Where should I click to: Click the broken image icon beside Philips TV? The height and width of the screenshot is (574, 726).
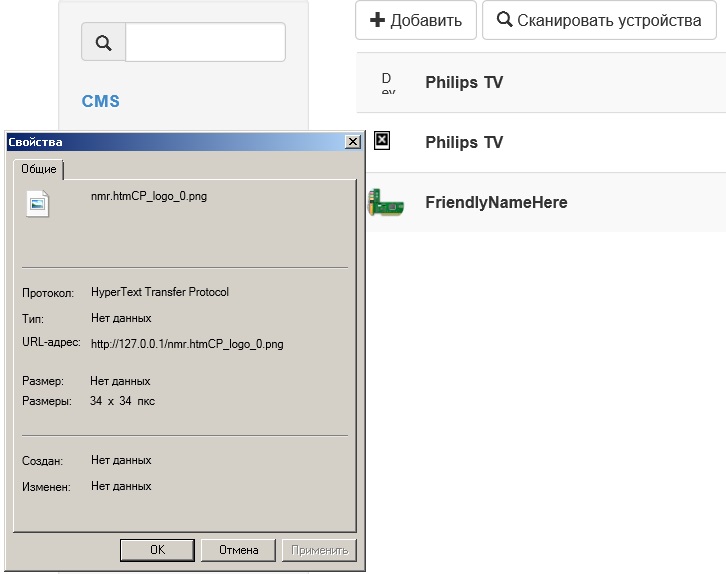pos(381,141)
